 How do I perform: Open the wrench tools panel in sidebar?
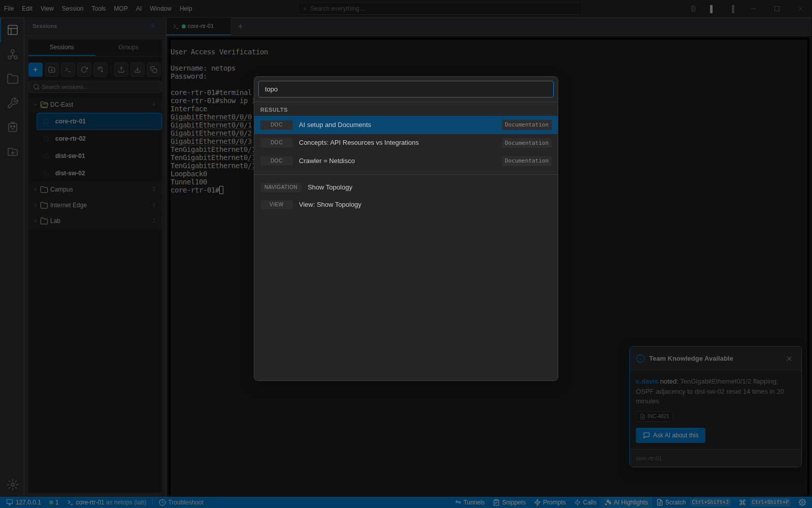tap(13, 103)
